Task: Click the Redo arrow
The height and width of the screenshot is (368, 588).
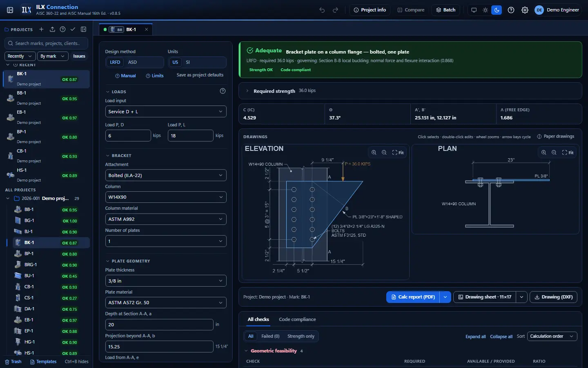Action: (336, 10)
